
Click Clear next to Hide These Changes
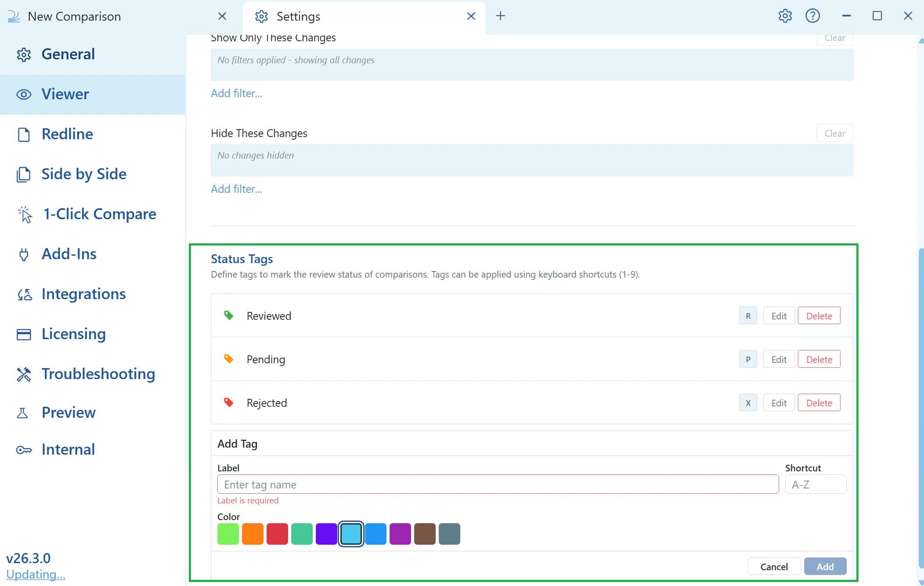(x=834, y=133)
